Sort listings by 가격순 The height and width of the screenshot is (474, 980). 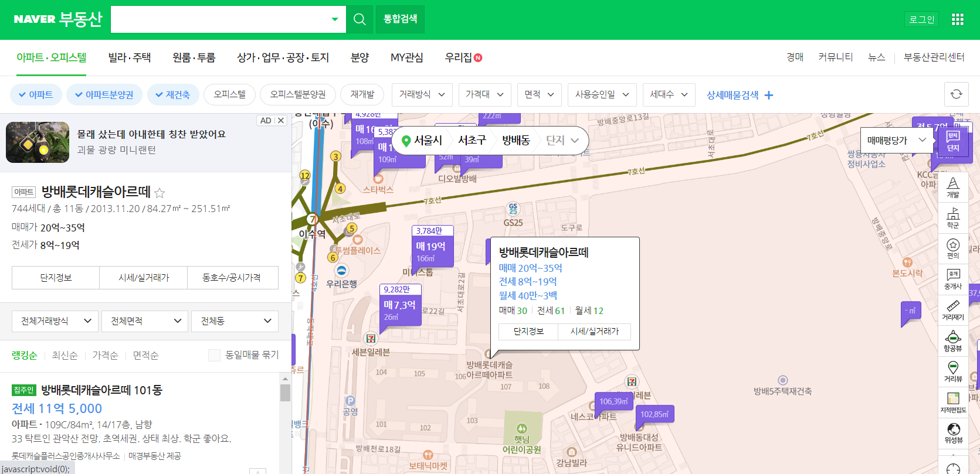105,355
